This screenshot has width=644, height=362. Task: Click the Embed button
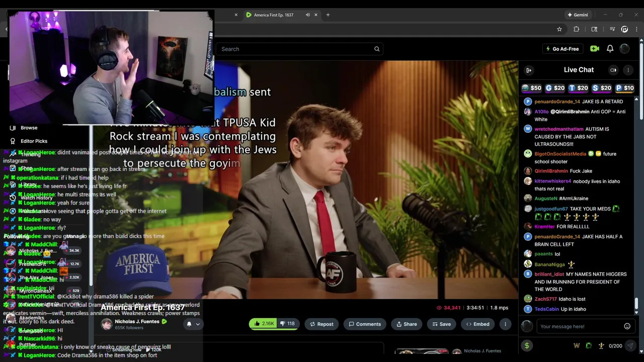tap(477, 324)
